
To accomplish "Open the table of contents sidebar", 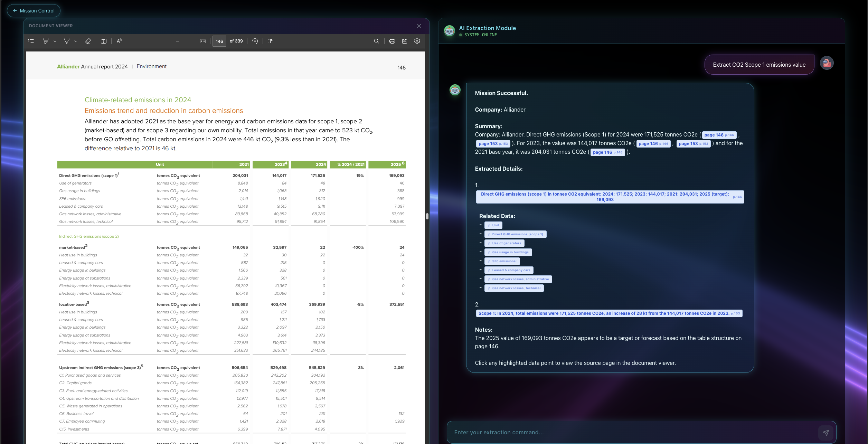I will 31,41.
